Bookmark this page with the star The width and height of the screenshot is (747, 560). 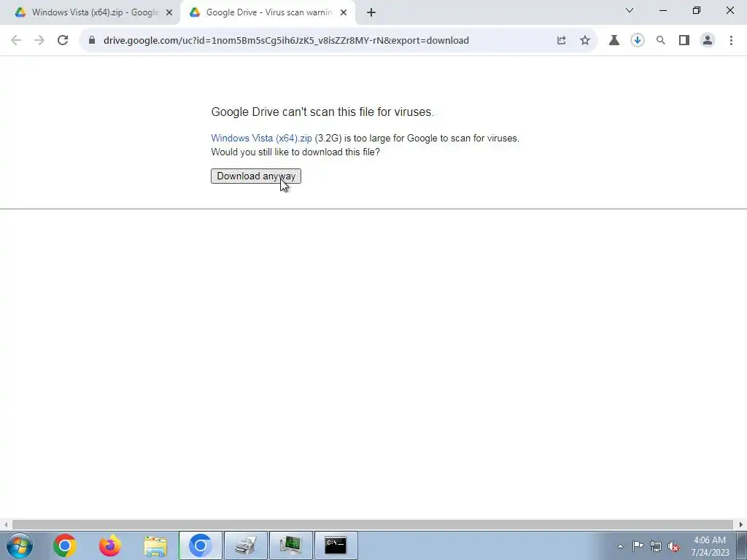pos(585,41)
